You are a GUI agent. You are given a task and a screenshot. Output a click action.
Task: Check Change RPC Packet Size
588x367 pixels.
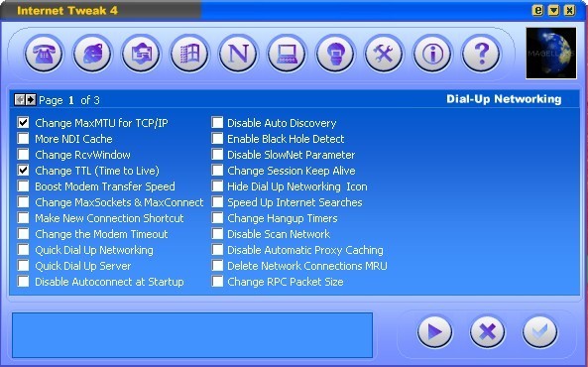pos(217,282)
